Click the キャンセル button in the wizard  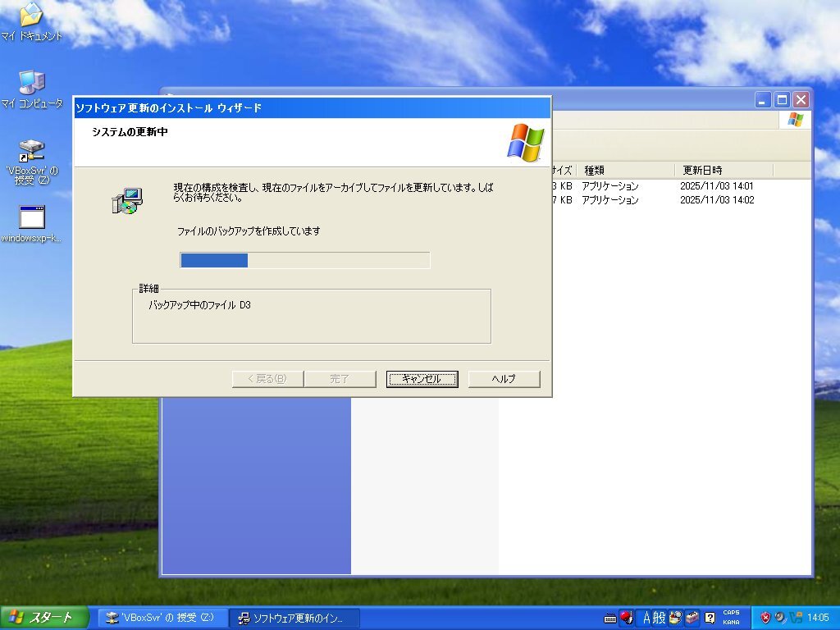pyautogui.click(x=422, y=379)
